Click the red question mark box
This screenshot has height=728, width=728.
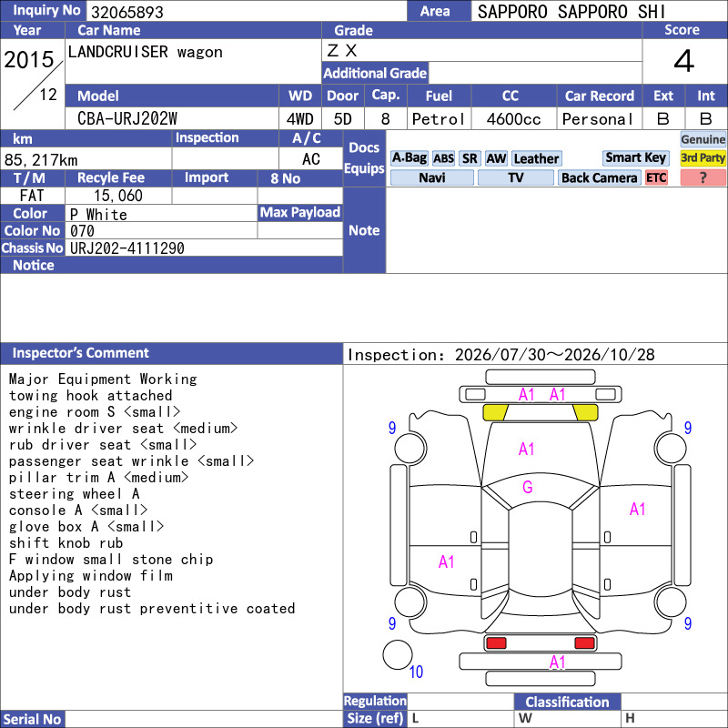pos(703,177)
